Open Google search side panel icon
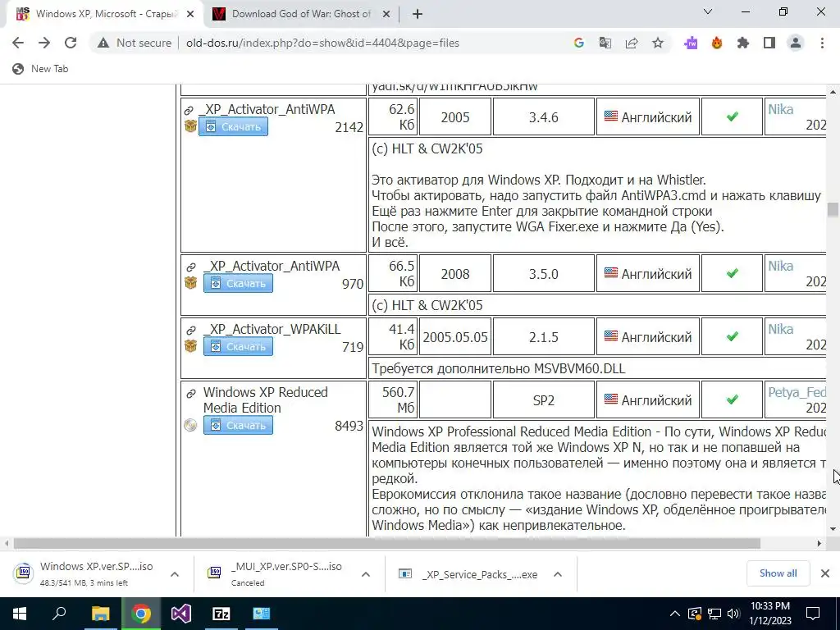This screenshot has width=840, height=630. pyautogui.click(x=578, y=43)
